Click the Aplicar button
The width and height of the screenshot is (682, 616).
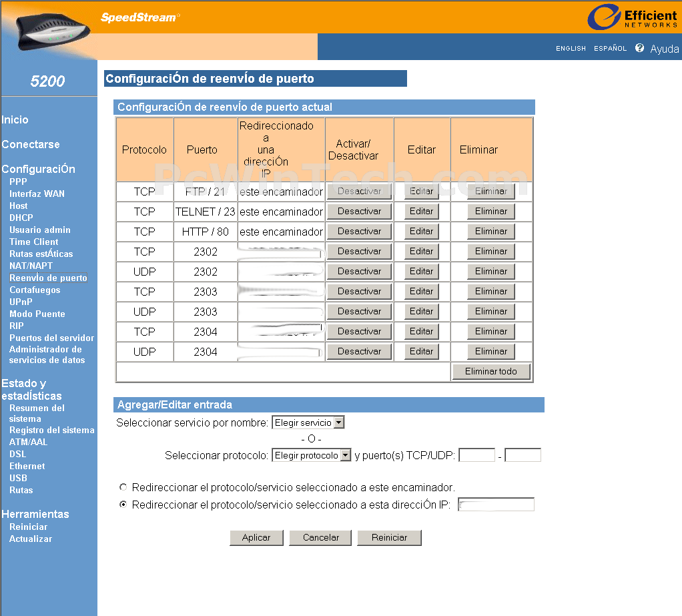(x=256, y=538)
